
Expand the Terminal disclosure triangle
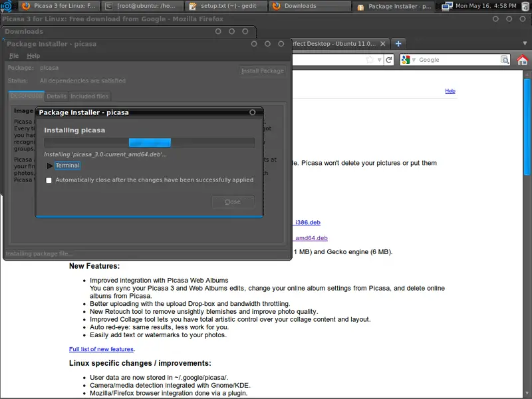click(50, 166)
